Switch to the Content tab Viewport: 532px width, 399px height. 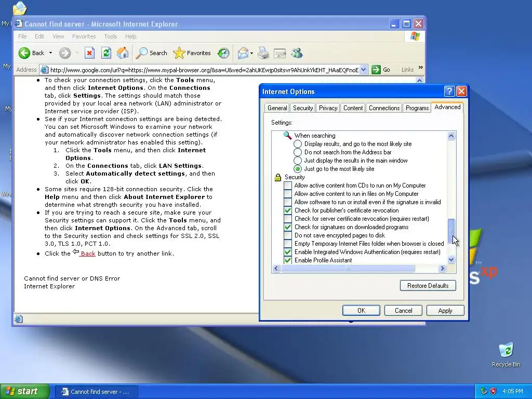353,108
